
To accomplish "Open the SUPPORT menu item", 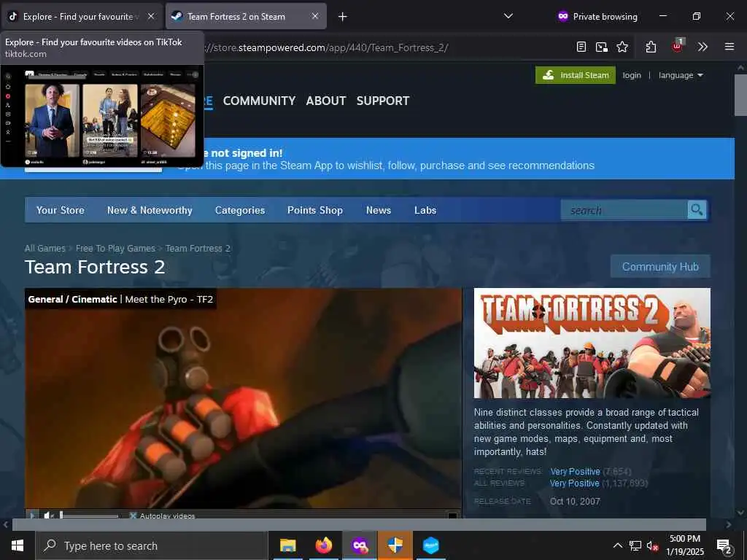I will (x=383, y=101).
